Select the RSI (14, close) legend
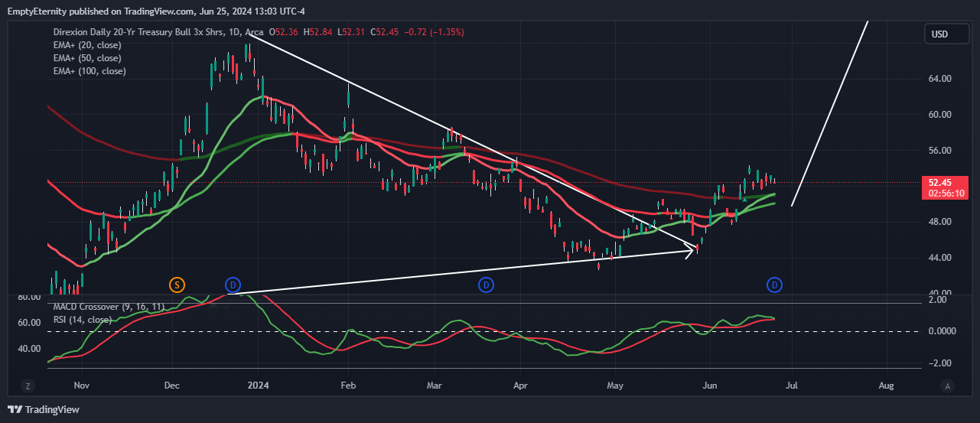Image resolution: width=980 pixels, height=423 pixels. pos(82,319)
